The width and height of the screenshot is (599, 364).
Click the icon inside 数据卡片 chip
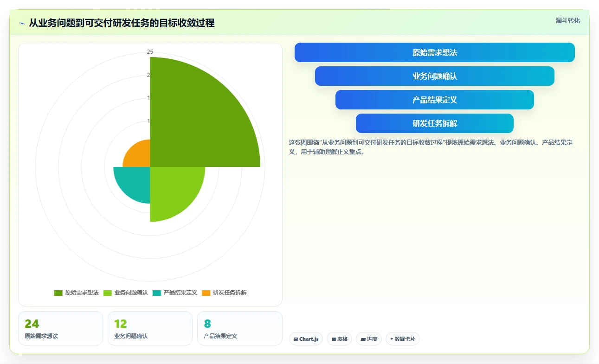(x=392, y=339)
